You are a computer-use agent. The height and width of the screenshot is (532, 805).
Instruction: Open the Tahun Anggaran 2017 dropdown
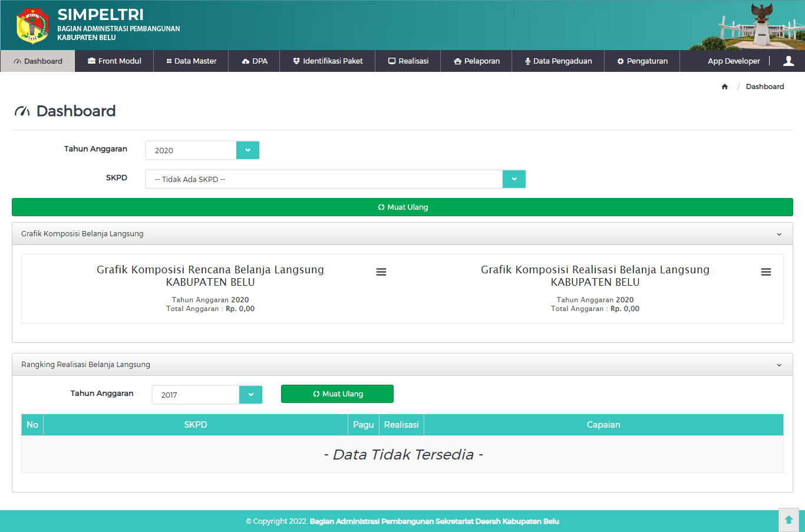[207, 395]
